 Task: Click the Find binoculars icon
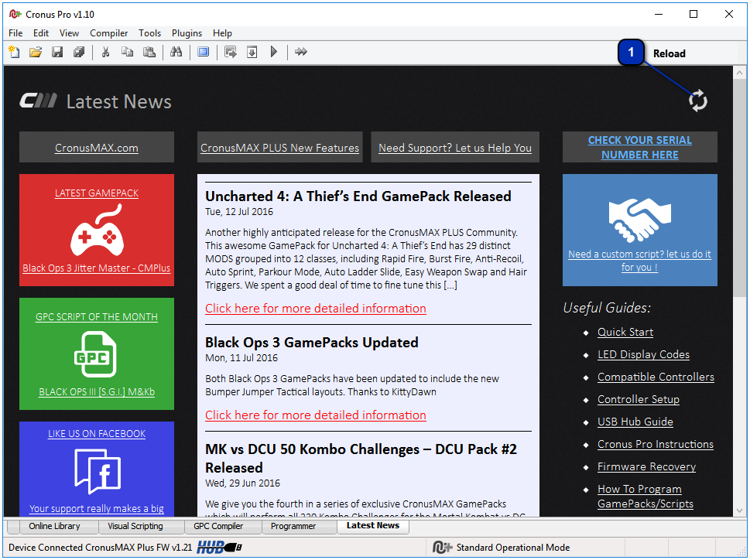tap(176, 52)
